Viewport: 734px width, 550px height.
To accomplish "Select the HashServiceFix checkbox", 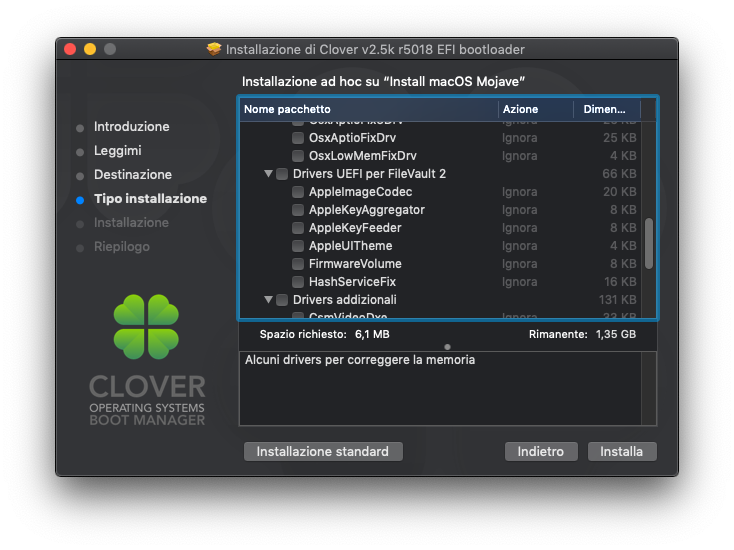I will [298, 282].
